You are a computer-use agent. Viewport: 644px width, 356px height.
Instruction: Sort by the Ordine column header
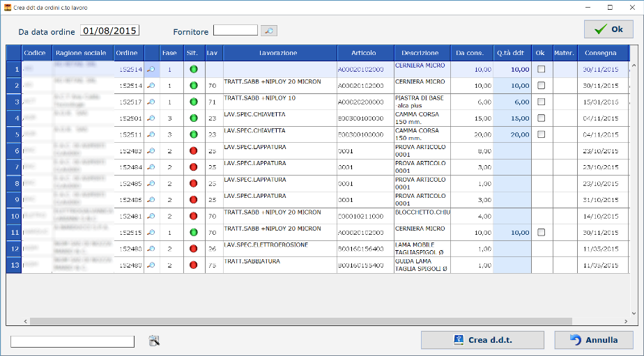(129, 53)
